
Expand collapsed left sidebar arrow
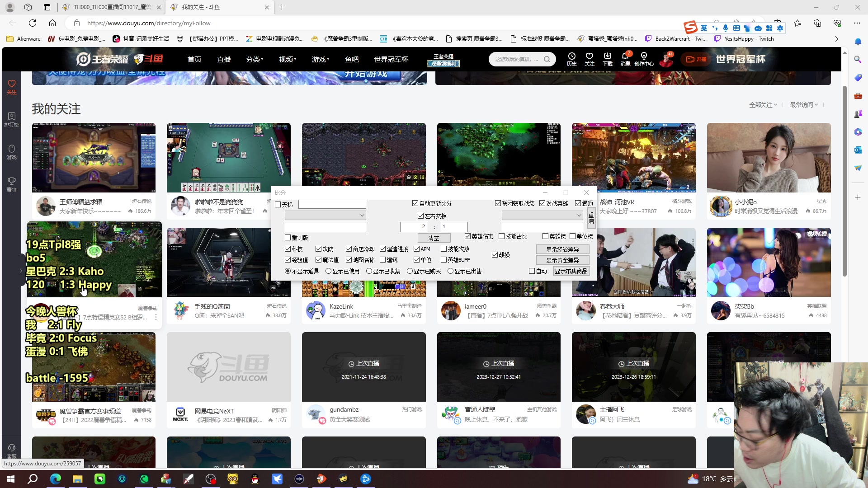21,270
